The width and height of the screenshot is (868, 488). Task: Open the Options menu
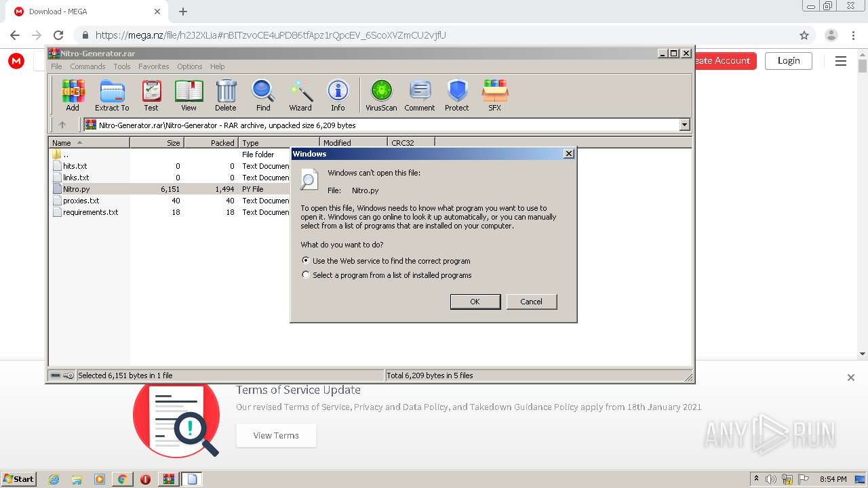[x=190, y=66]
